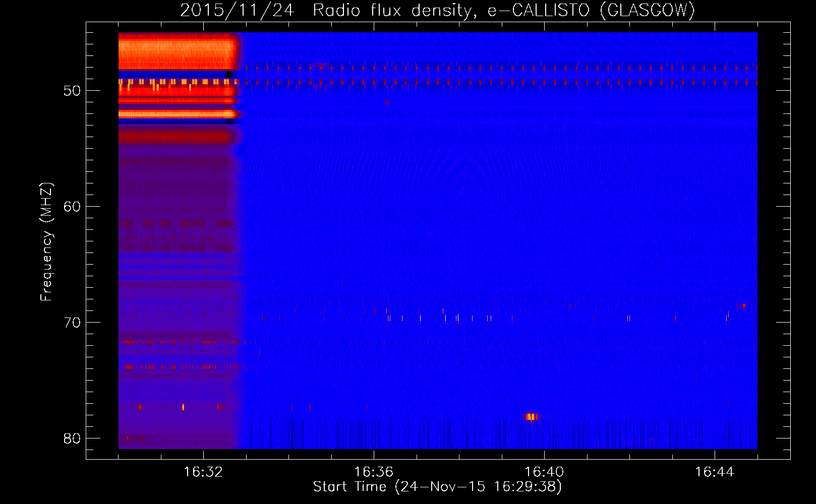816x504 pixels.
Task: Click the 'Frequency (MHZ)' y-axis label
Action: (46, 242)
